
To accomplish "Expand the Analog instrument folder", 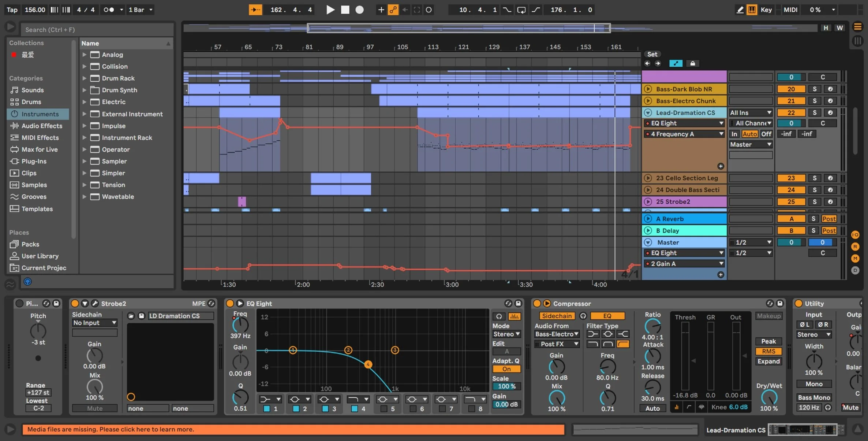I will point(85,55).
